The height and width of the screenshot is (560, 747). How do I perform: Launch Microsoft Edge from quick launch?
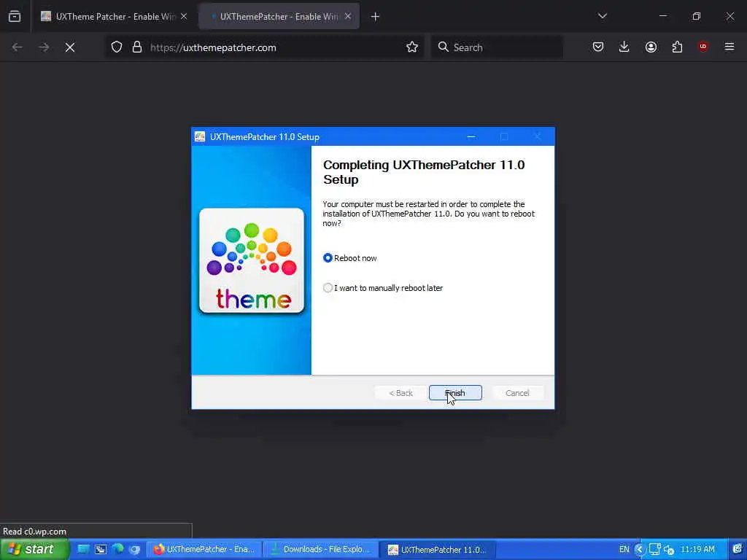point(117,550)
